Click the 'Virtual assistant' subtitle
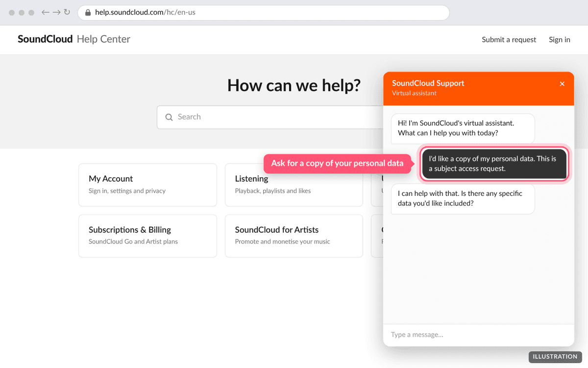Viewport: 588px width, 368px height. tap(414, 93)
